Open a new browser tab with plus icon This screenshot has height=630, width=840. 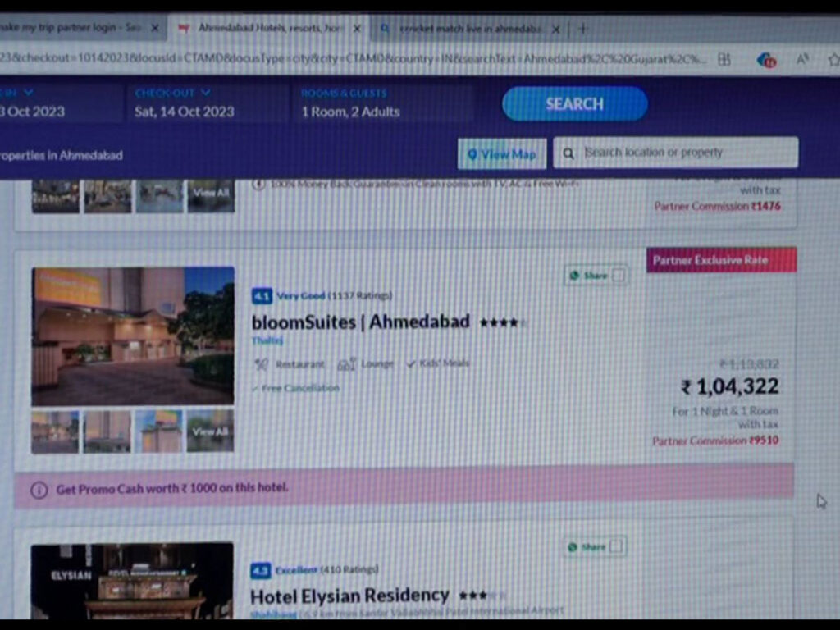583,29
